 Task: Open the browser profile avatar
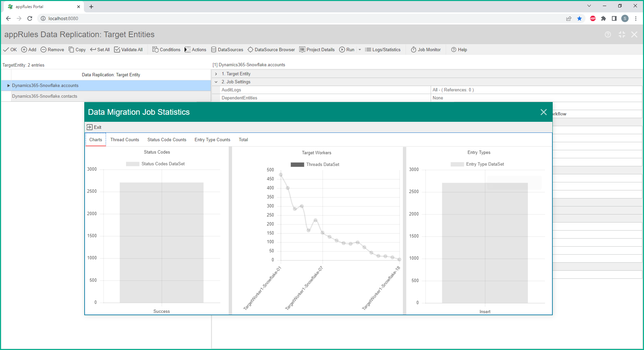tap(625, 18)
